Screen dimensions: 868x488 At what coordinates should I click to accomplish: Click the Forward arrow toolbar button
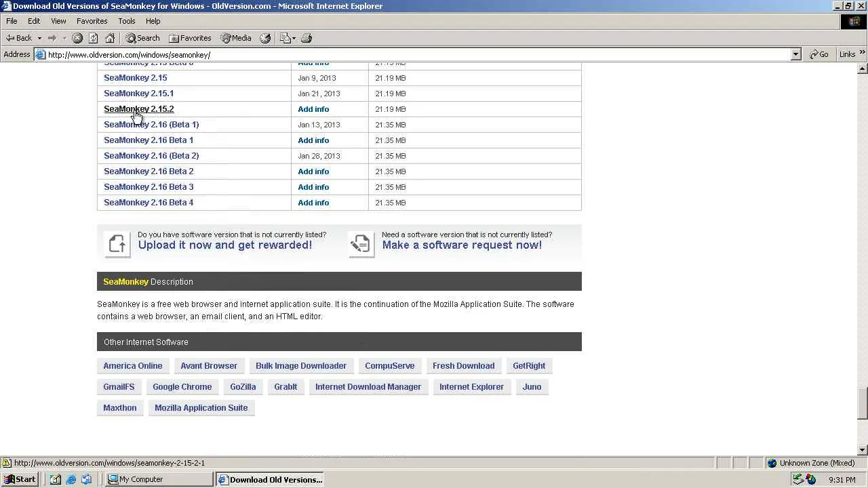pos(52,38)
